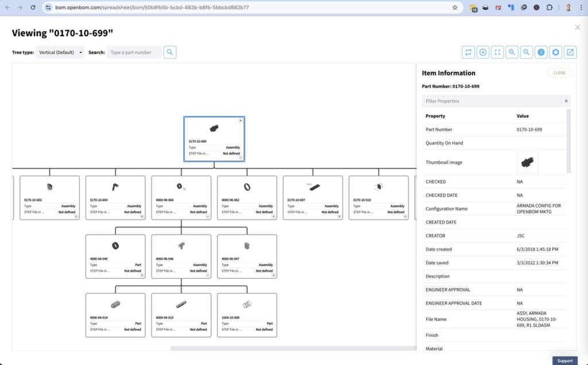Zoom in with the magnifier-plus icon

512,52
